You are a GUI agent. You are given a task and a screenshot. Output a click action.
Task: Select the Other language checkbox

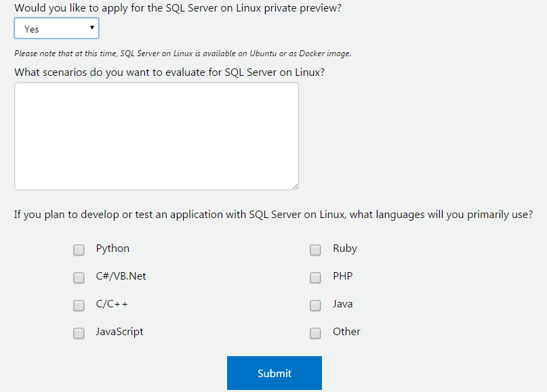[x=315, y=333]
